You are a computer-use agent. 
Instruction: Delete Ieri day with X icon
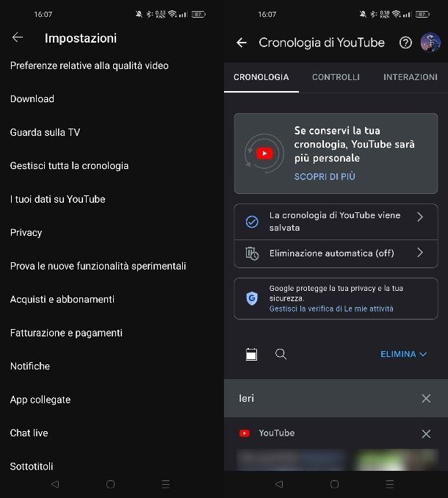[x=426, y=398]
